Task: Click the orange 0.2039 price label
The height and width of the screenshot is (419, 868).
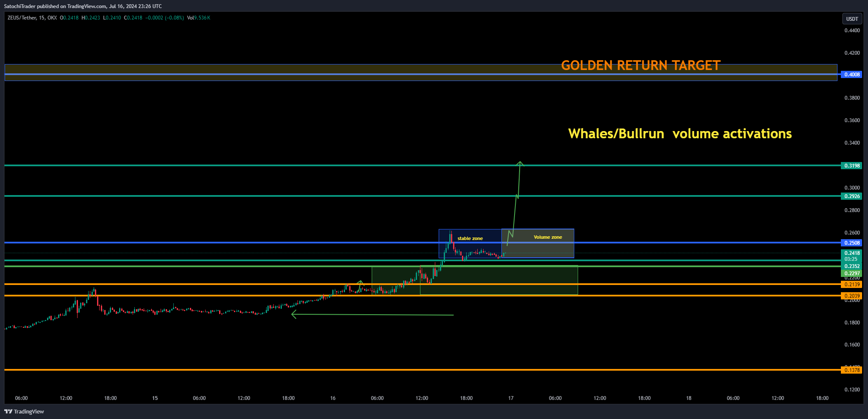Action: pos(851,296)
